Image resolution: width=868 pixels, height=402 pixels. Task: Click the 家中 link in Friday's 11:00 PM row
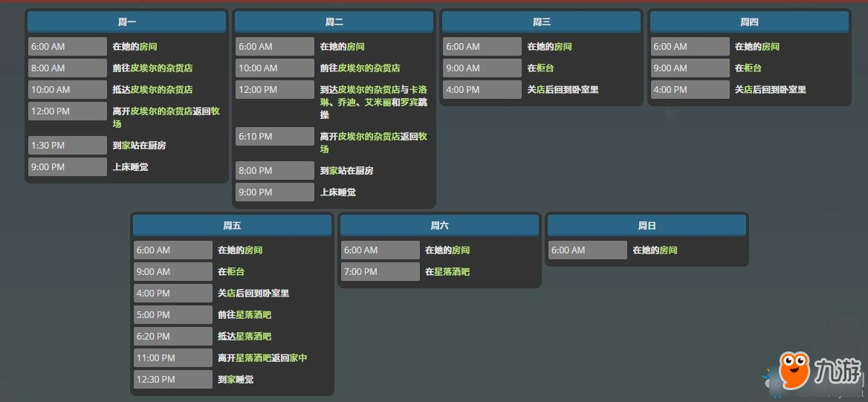pos(298,358)
